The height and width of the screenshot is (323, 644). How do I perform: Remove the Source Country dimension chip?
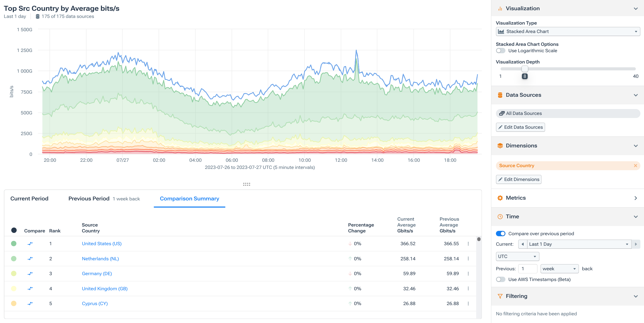pyautogui.click(x=636, y=165)
